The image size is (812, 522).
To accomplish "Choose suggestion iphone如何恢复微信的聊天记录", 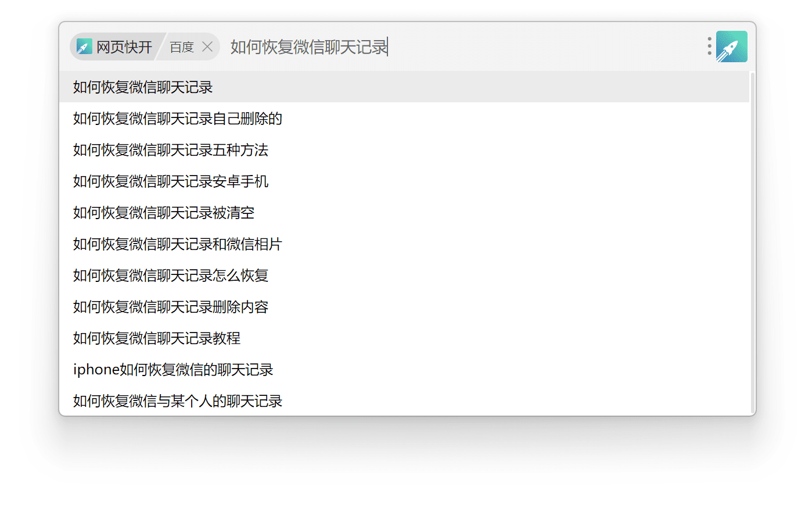I will coord(404,370).
